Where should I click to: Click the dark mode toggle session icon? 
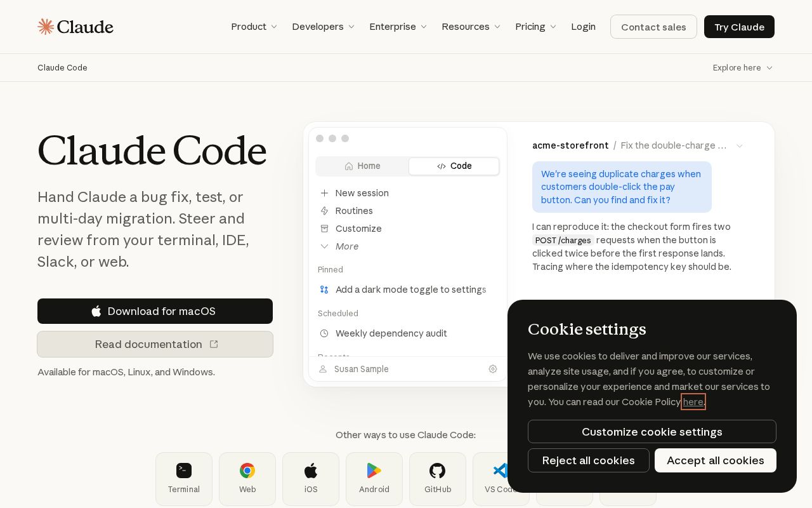(x=324, y=290)
